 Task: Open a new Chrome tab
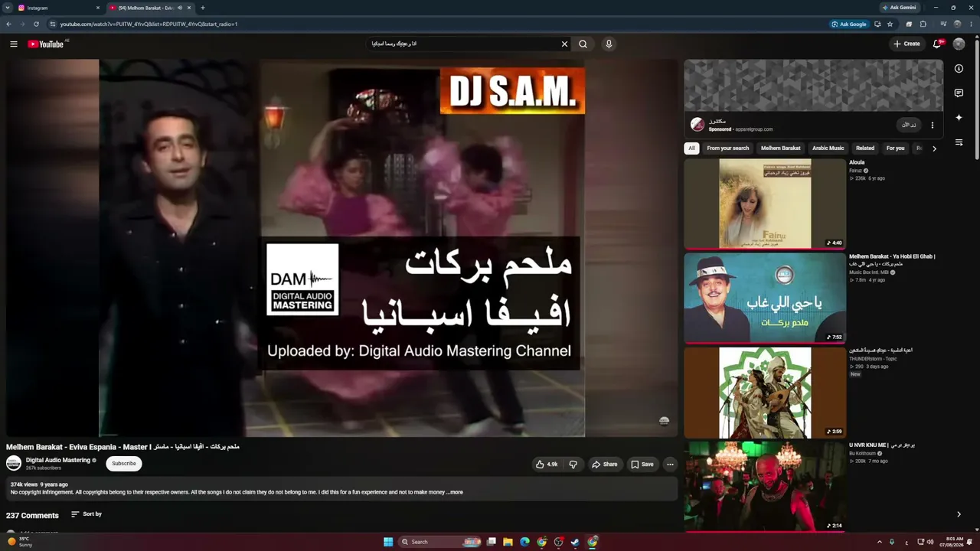tap(202, 8)
